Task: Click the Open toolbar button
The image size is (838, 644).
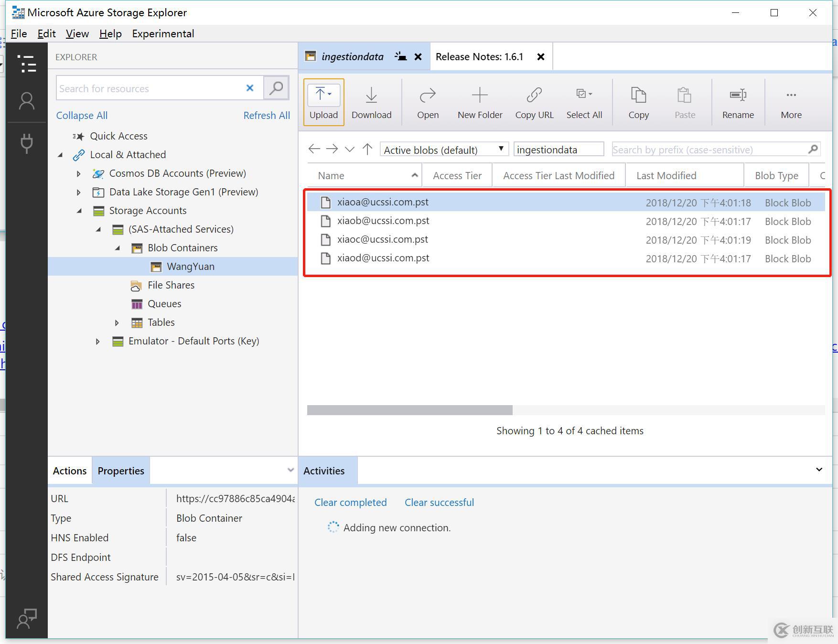Action: (428, 102)
